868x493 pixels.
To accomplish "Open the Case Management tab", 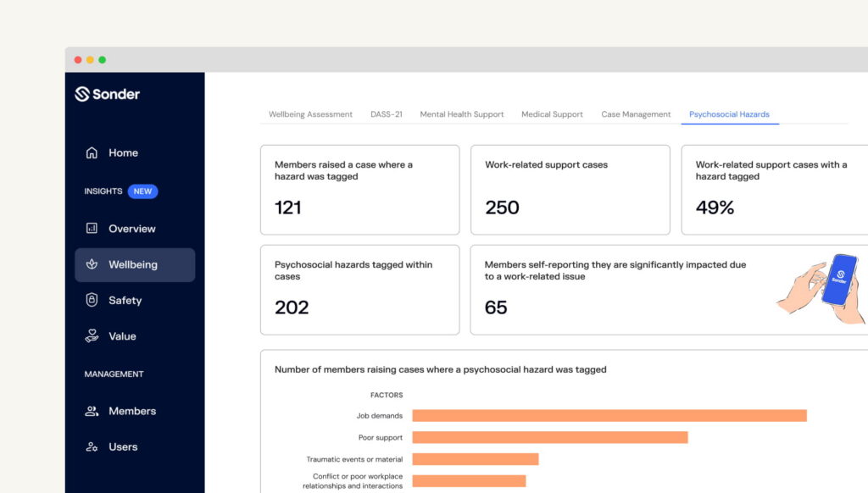I will (x=636, y=114).
